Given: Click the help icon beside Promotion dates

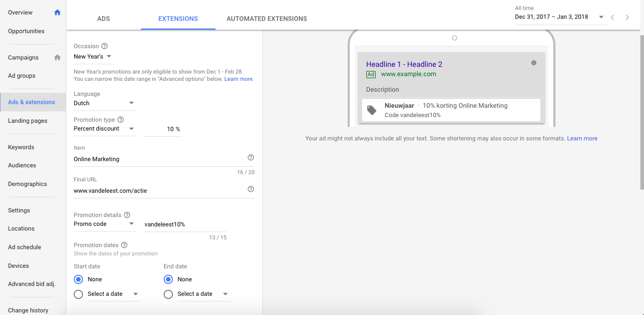Looking at the screenshot, I should [x=124, y=245].
